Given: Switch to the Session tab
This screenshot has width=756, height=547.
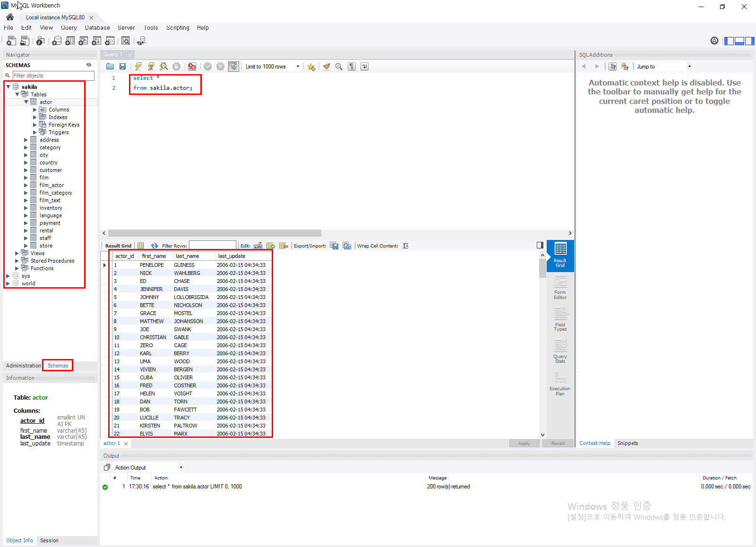Looking at the screenshot, I should point(49,540).
